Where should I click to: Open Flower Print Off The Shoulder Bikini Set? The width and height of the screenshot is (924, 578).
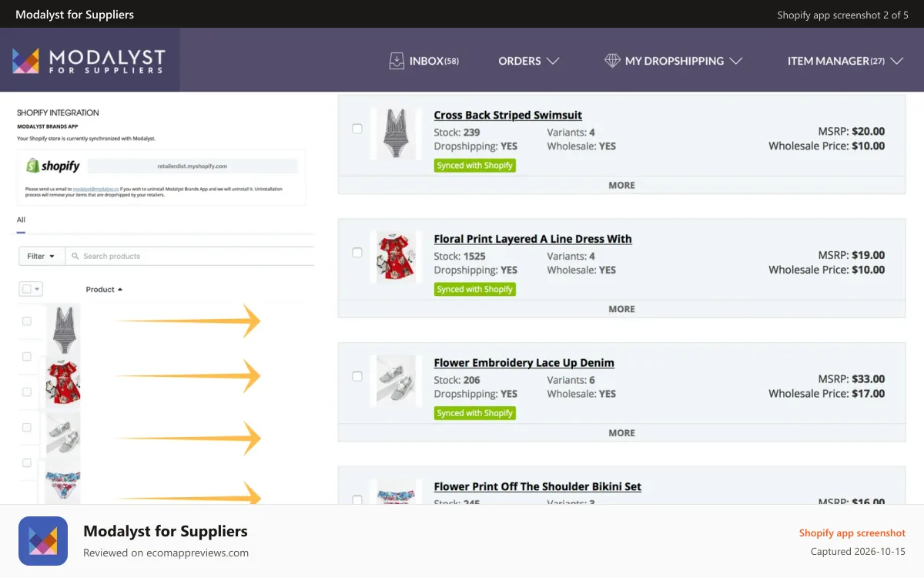(x=537, y=487)
